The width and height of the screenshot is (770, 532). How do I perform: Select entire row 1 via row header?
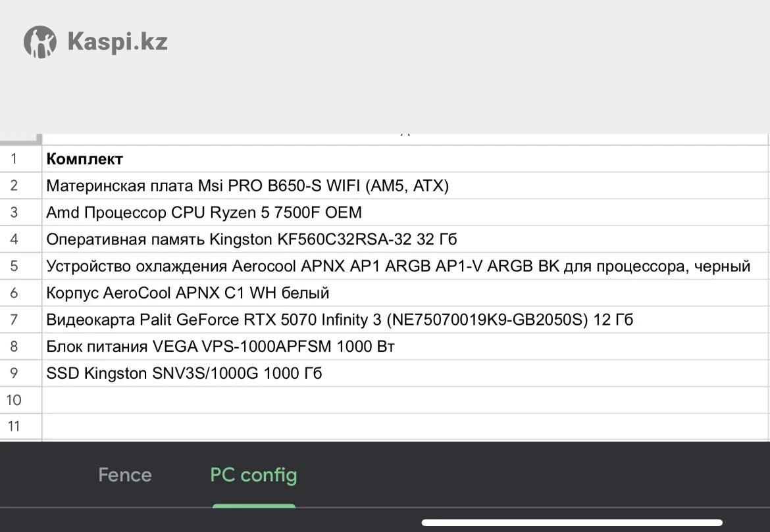click(14, 159)
